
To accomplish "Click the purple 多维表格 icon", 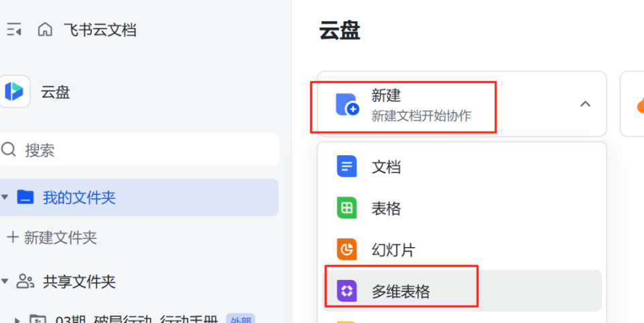I will click(347, 291).
